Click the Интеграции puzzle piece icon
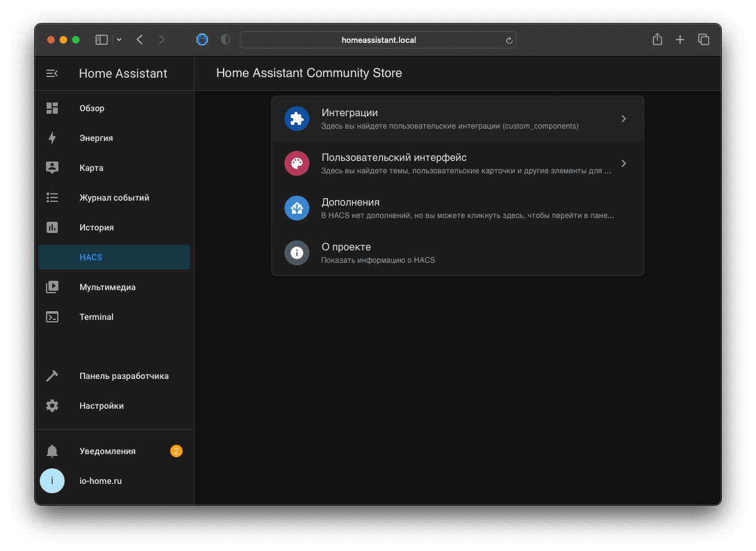This screenshot has width=756, height=551. (297, 119)
